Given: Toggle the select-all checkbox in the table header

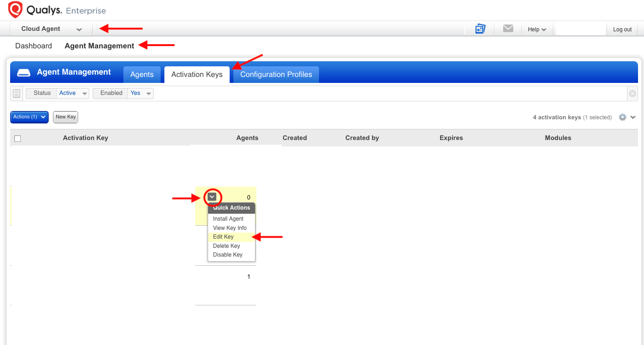Looking at the screenshot, I should point(17,138).
